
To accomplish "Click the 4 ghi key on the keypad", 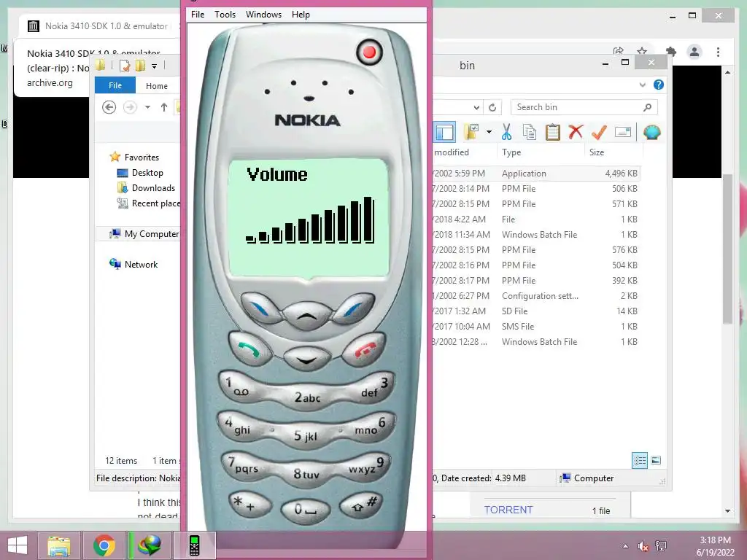I will click(x=239, y=425).
